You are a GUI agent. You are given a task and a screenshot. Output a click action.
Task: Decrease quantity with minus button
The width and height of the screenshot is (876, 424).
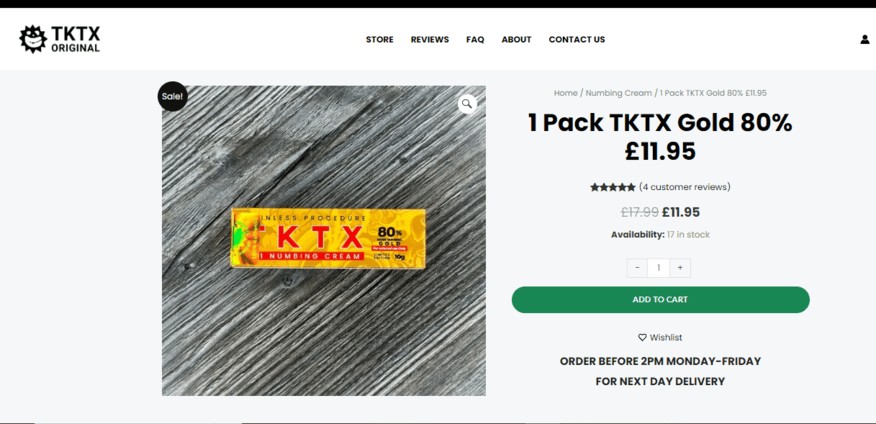637,268
